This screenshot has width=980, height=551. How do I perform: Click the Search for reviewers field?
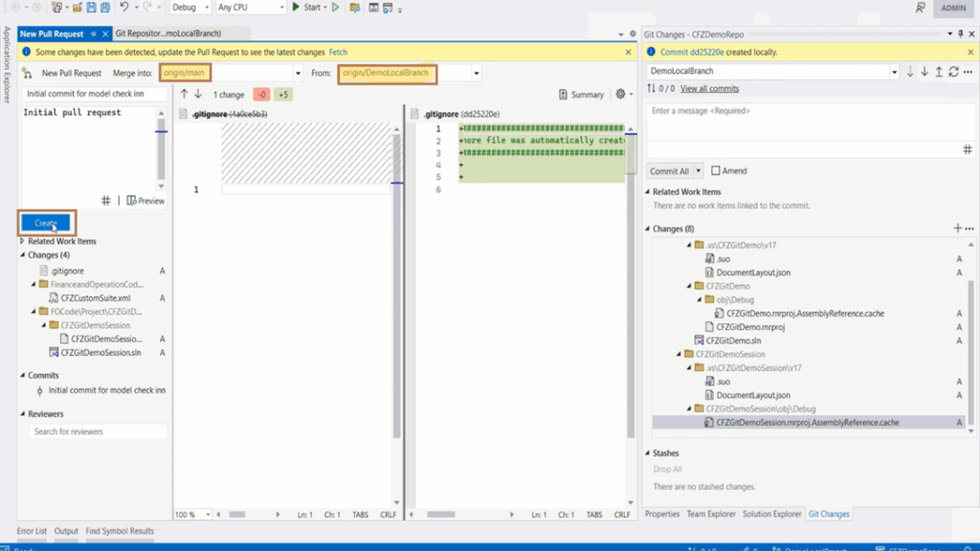(x=98, y=431)
